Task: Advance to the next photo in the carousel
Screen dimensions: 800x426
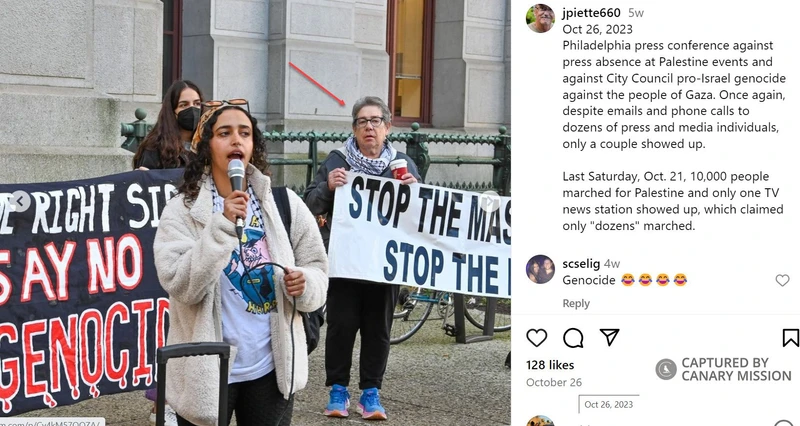Action: coord(489,201)
